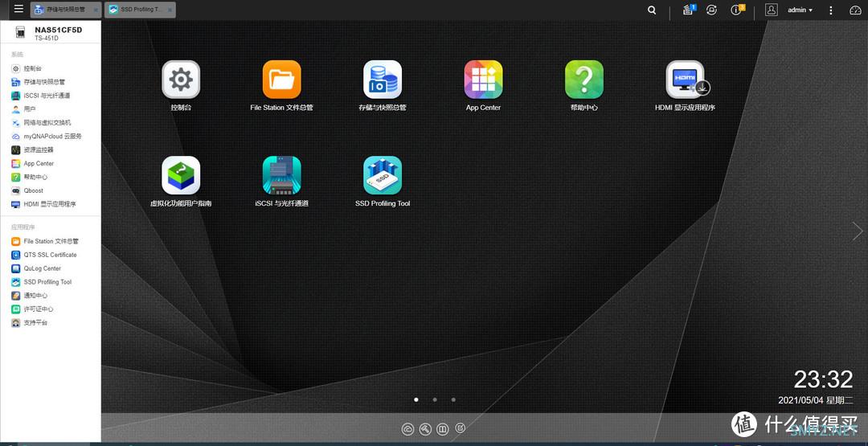868x446 pixels.
Task: Open the admin user dropdown
Action: (800, 10)
